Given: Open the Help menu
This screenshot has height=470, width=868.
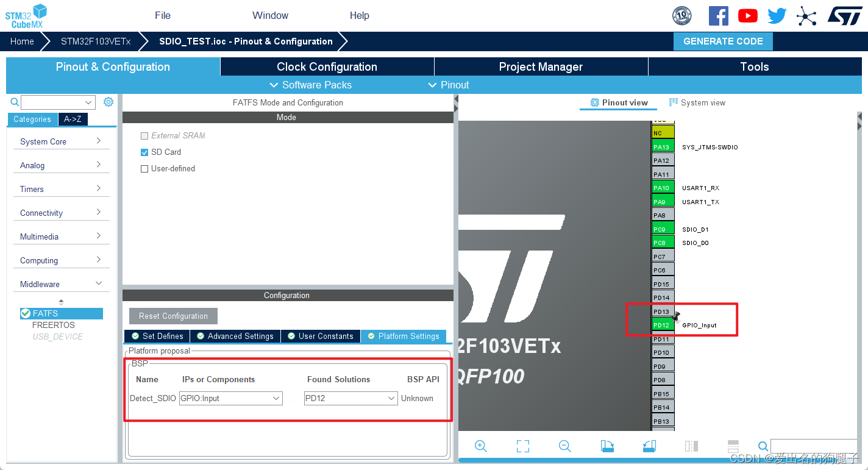Looking at the screenshot, I should (x=360, y=15).
